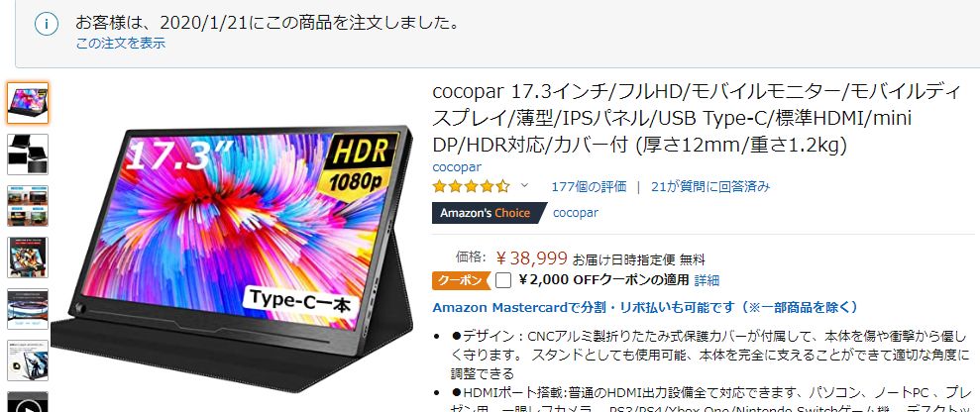
Task: Open the 21が質問に回答済み link
Action: pyautogui.click(x=710, y=186)
